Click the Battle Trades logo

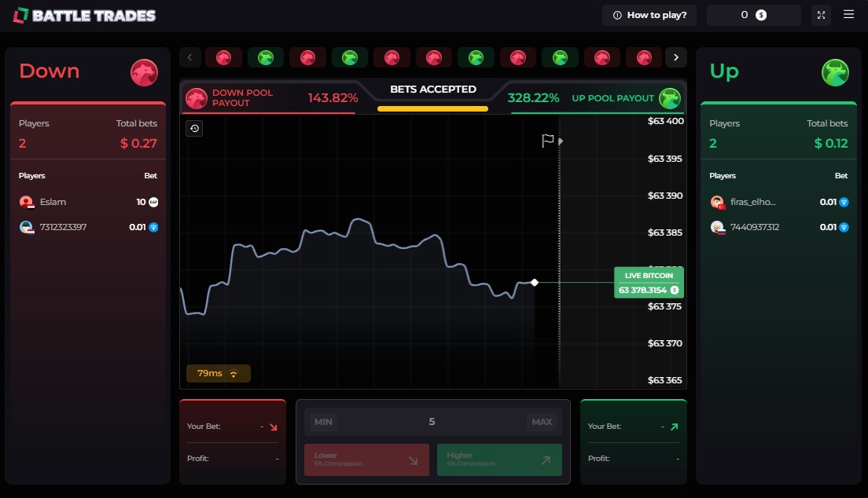pos(85,16)
